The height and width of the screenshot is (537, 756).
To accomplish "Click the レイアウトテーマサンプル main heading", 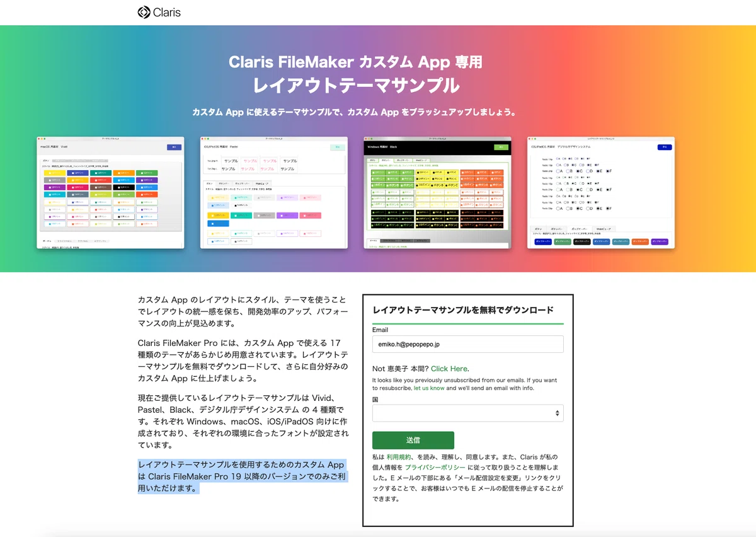I will click(x=356, y=85).
